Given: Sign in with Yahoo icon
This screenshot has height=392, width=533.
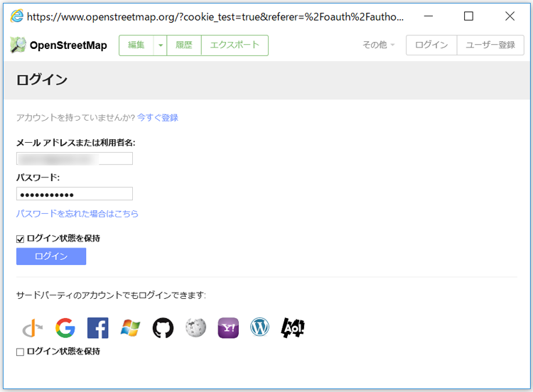Looking at the screenshot, I should point(228,328).
